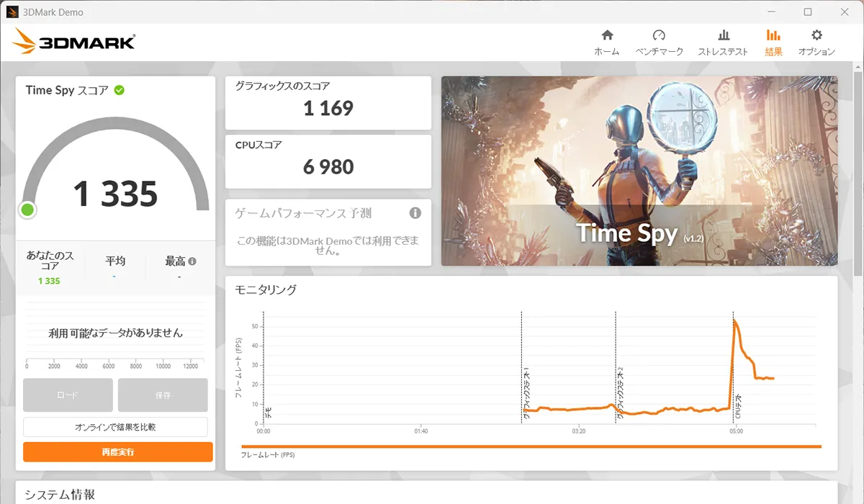Open the Stress Test (ストレステスト) bar icon

point(723,36)
